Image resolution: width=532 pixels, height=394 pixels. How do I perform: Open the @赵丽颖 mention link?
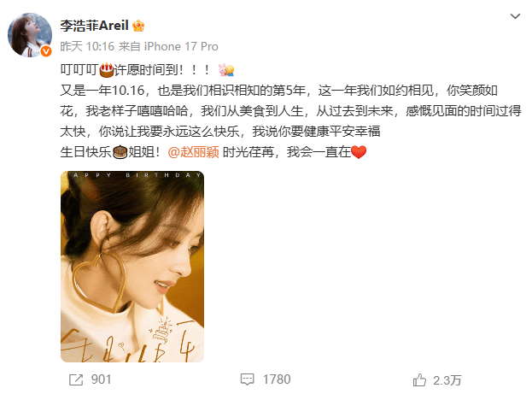(193, 152)
